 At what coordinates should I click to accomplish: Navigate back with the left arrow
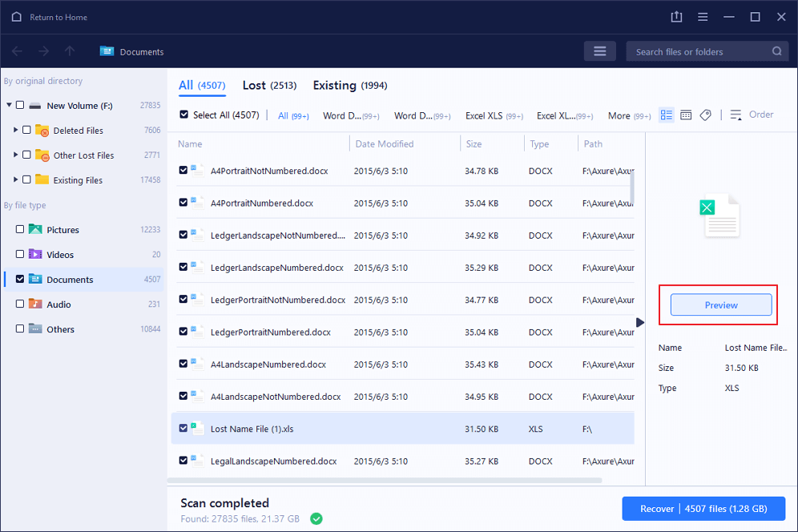[x=18, y=51]
